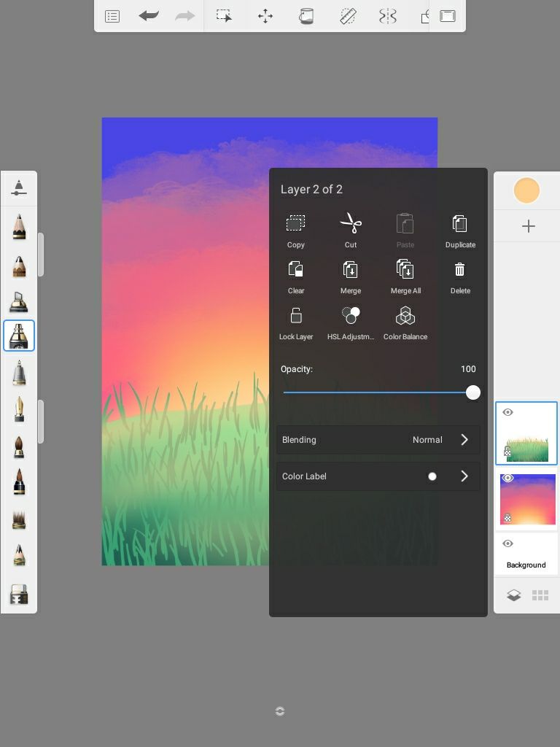The height and width of the screenshot is (747, 560).
Task: Open the Ruler guides tool
Action: tap(348, 16)
